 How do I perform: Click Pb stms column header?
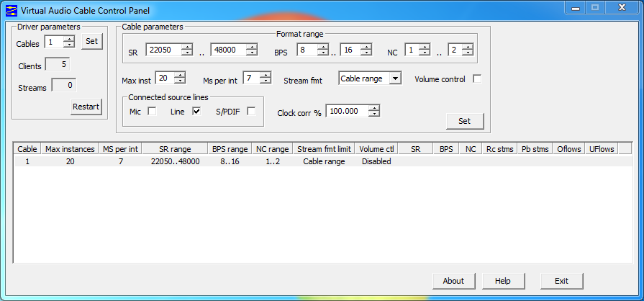(x=535, y=149)
